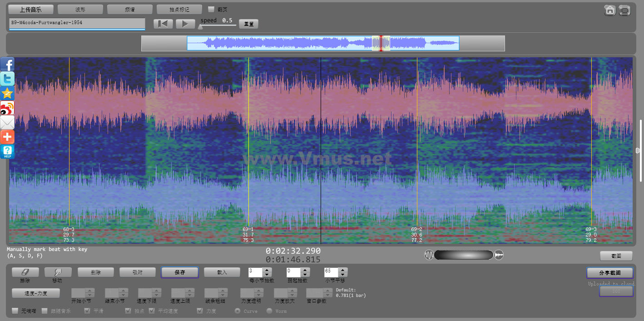Screen dimensions: 644x321
Task: Click the 截图 screenshot button
Action: point(616,256)
